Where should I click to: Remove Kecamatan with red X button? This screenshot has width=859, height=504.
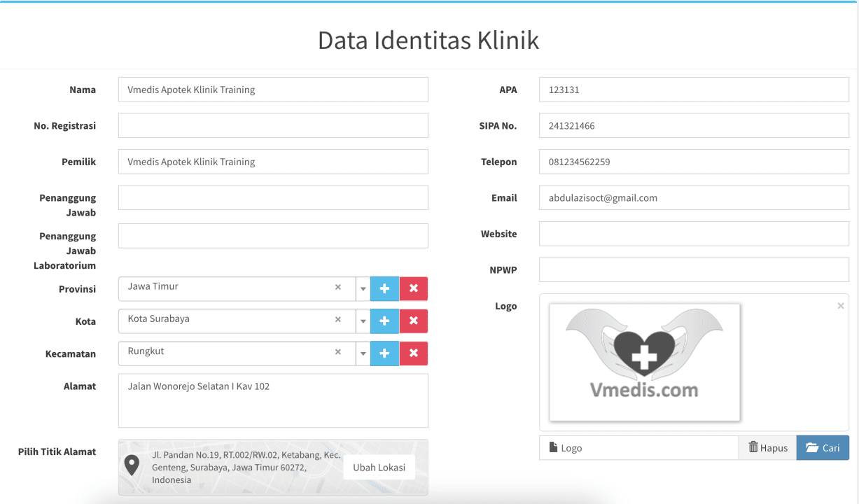click(414, 353)
